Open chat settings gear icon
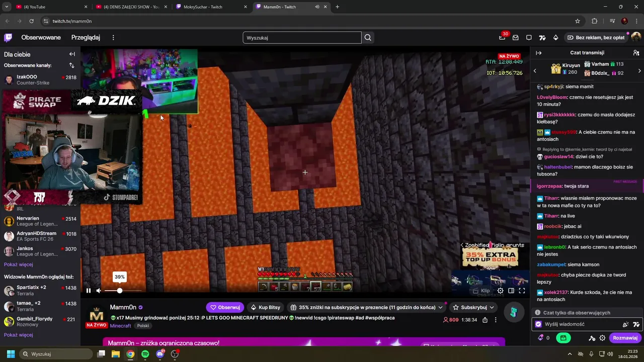Image resolution: width=644 pixels, height=362 pixels. 602,338
